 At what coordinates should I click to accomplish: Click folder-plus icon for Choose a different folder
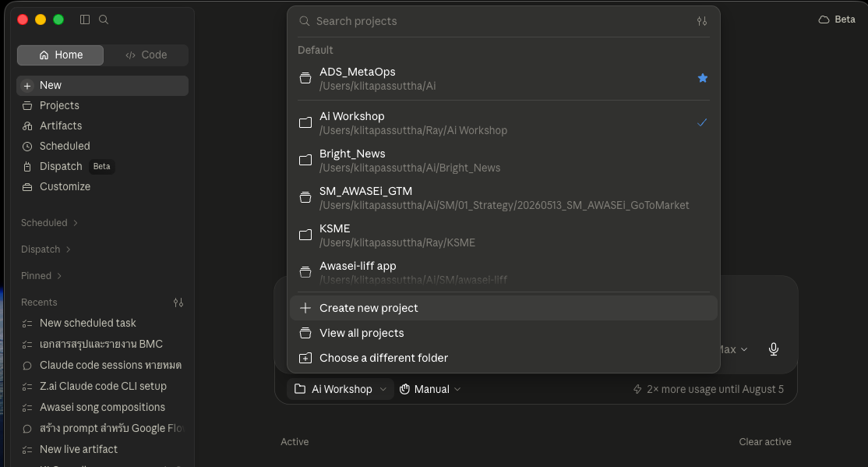(305, 358)
